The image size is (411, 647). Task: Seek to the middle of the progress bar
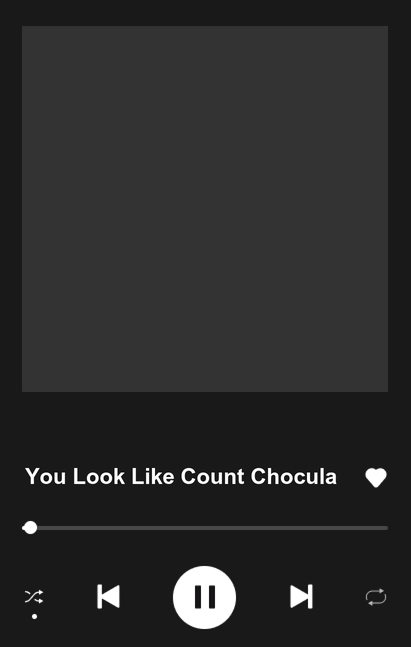click(x=205, y=528)
